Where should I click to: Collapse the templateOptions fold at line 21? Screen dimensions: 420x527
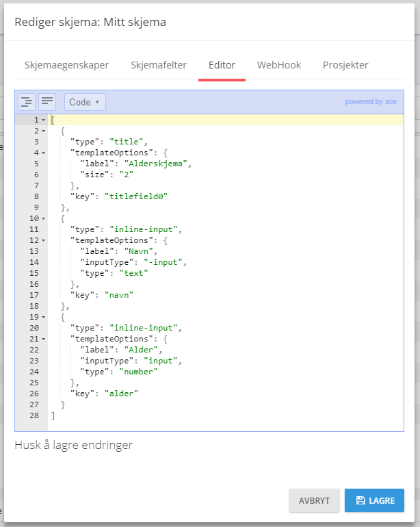coord(43,339)
